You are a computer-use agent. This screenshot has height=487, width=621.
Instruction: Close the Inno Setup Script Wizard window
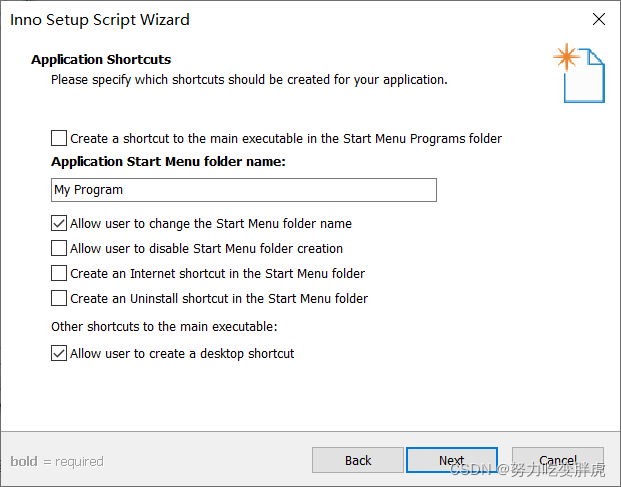point(598,19)
